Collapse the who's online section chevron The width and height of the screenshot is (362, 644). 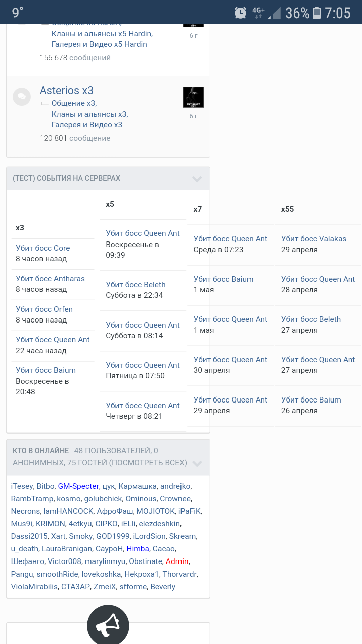click(197, 463)
